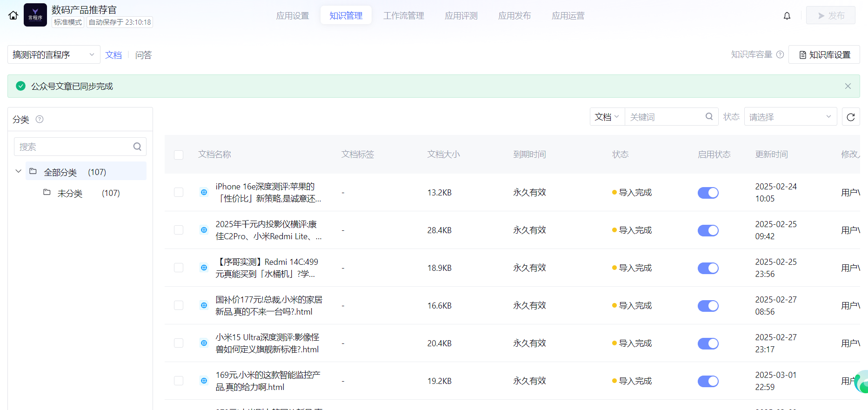Switch to the 问答 tab

[x=143, y=55]
